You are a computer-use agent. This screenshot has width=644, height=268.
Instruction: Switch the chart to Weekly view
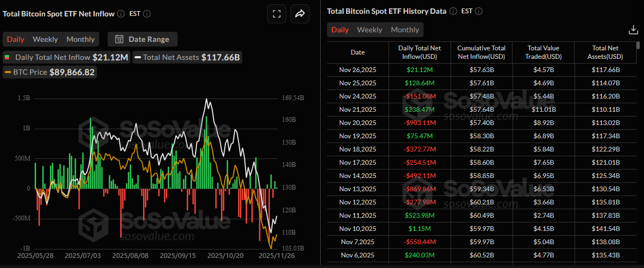45,39
